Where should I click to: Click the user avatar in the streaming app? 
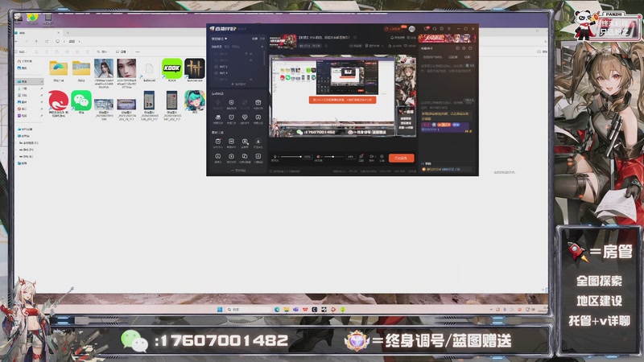412,29
